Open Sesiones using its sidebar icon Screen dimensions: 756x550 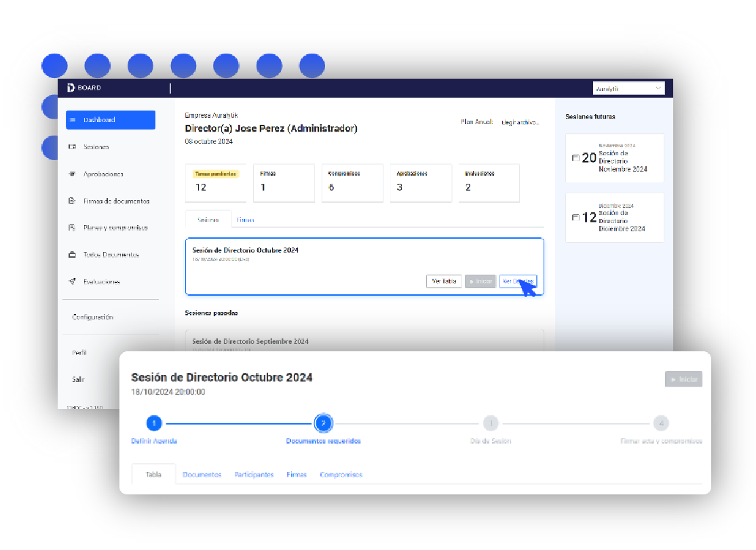tap(73, 146)
